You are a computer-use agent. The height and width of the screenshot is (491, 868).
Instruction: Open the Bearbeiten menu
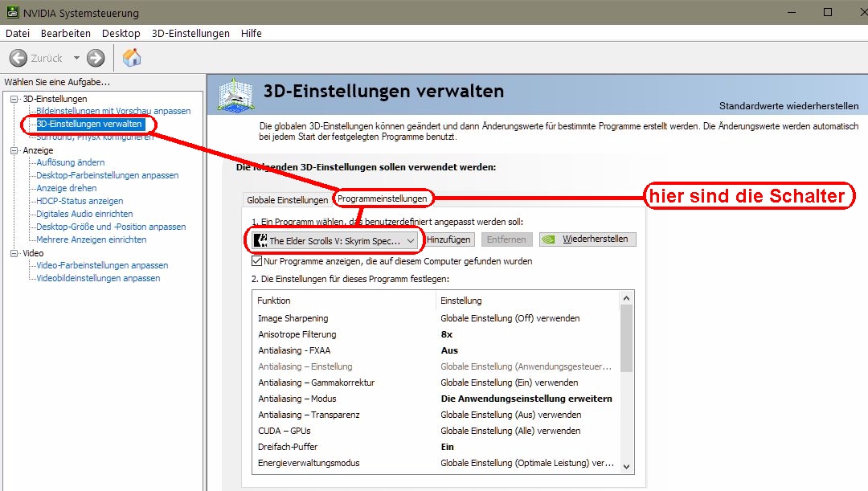[66, 34]
